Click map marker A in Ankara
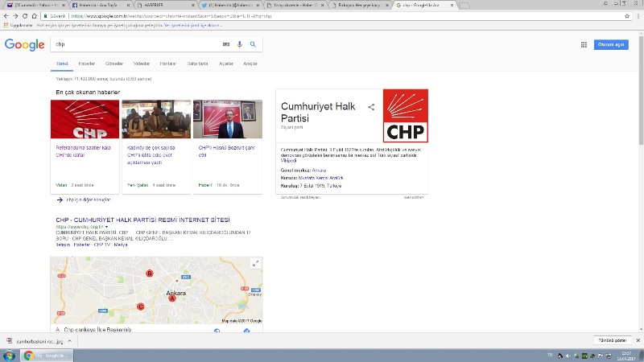Viewport: 644px width, 362px height. 172,298
